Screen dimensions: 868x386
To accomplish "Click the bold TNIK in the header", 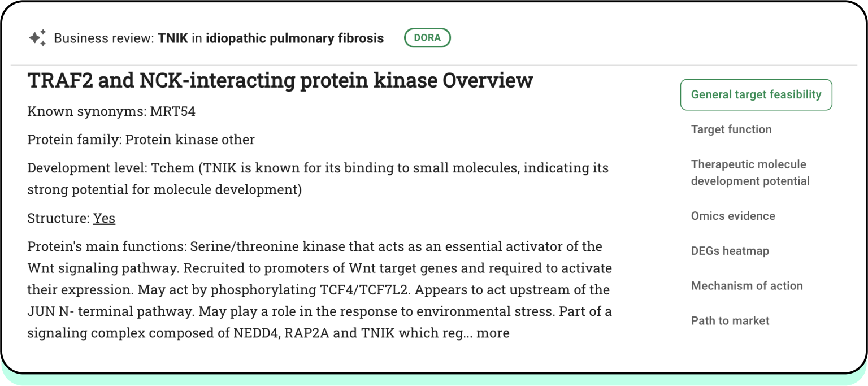I will [x=172, y=38].
